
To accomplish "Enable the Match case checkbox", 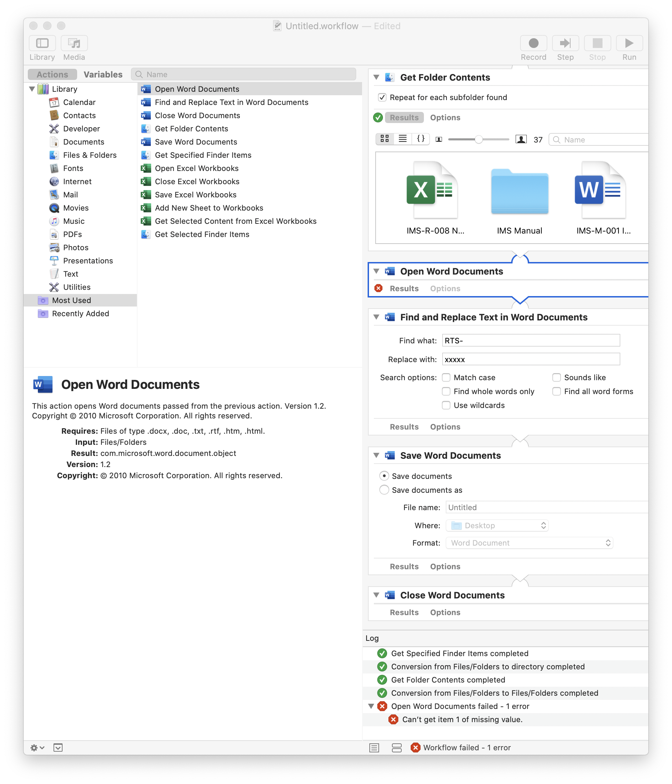I will [446, 378].
